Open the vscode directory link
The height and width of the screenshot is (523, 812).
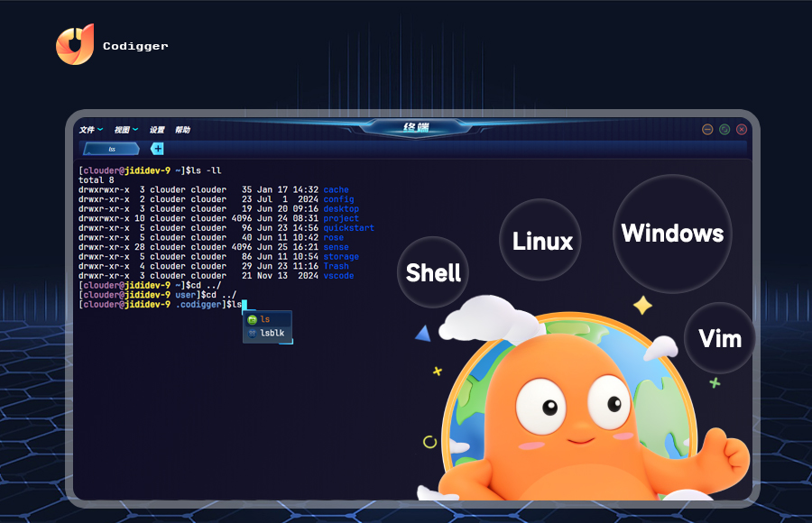(x=337, y=275)
